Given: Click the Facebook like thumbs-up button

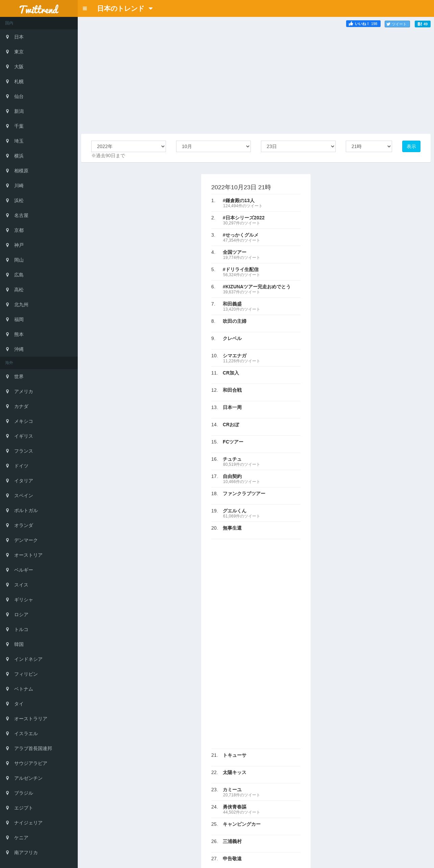Looking at the screenshot, I should [x=363, y=24].
